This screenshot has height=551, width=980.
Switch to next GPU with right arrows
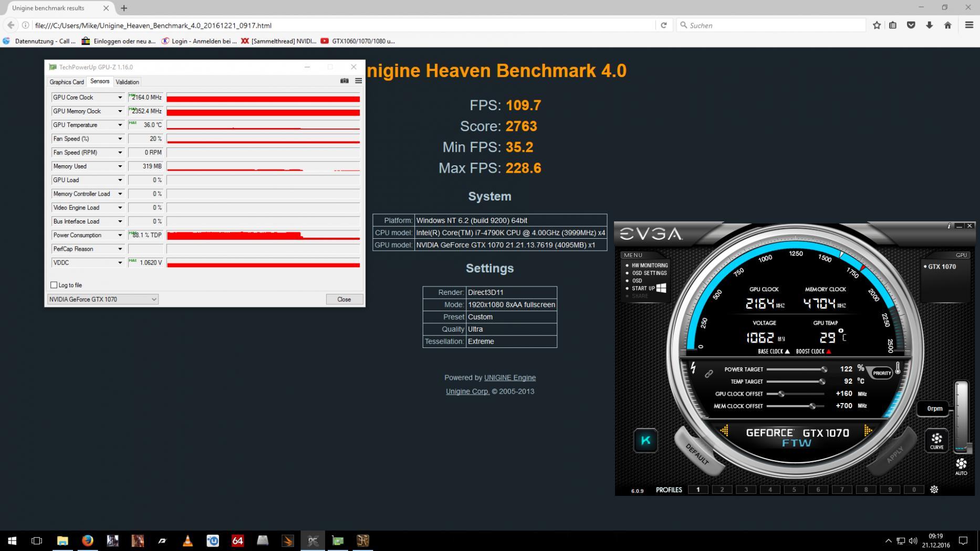pos(868,431)
